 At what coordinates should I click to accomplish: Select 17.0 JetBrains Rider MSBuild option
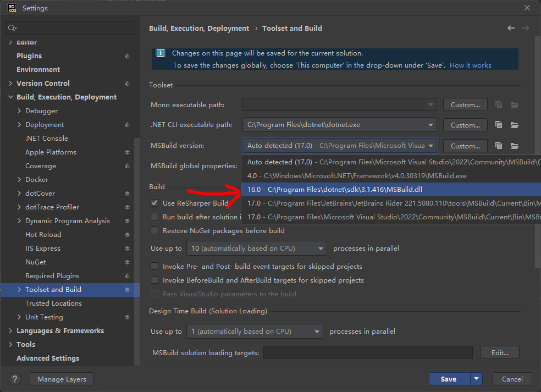click(391, 203)
